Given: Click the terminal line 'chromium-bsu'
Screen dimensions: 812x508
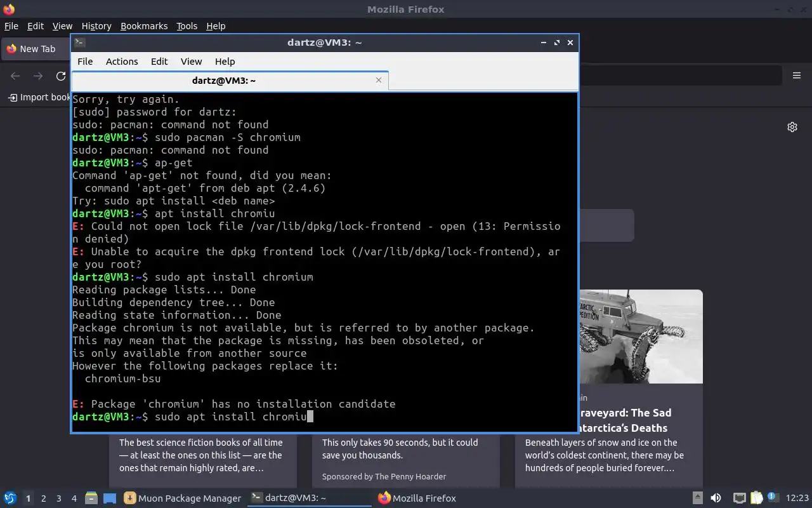Looking at the screenshot, I should (x=122, y=378).
